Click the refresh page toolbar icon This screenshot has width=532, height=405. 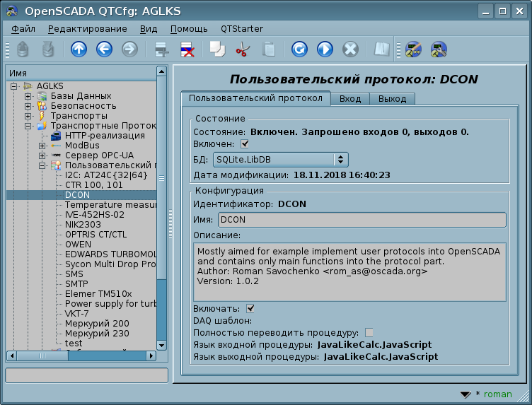299,49
